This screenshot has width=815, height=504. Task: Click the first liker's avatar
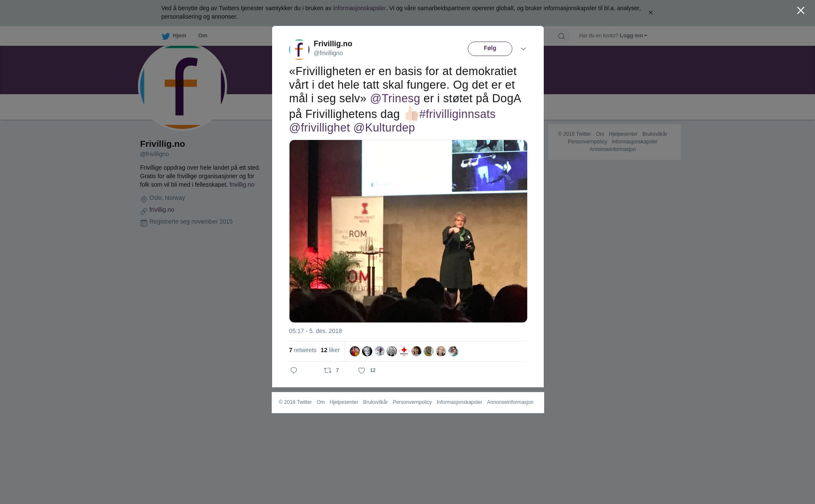(x=355, y=351)
